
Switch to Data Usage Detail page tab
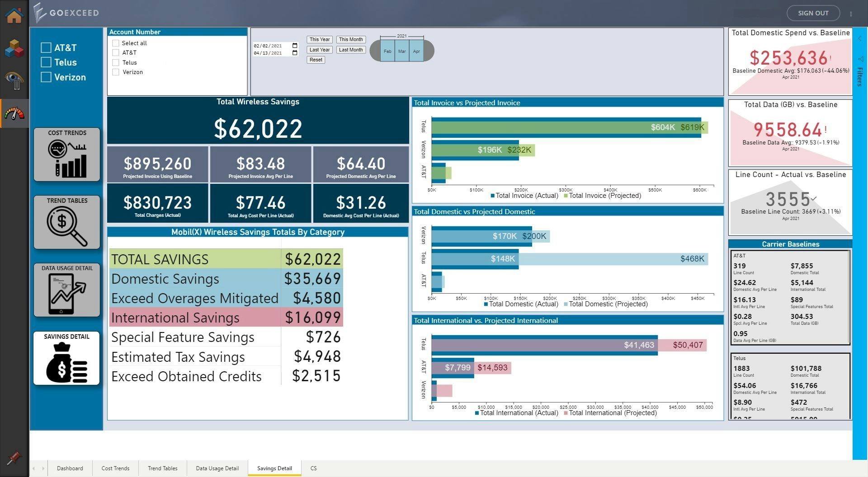tap(217, 468)
